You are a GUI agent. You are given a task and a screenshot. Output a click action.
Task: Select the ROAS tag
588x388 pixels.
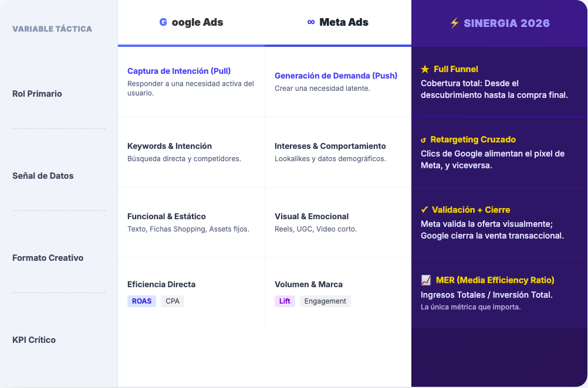(142, 301)
